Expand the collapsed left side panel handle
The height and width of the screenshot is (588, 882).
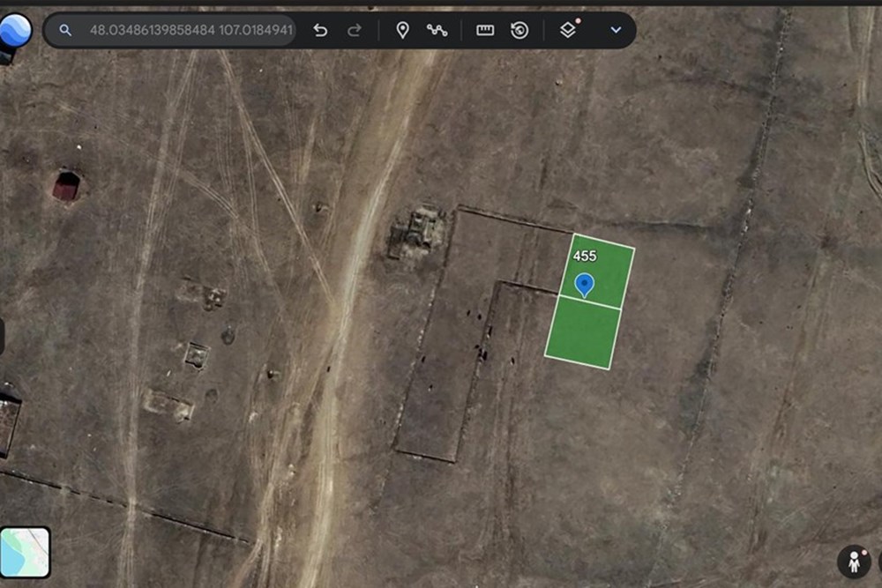point(3,336)
